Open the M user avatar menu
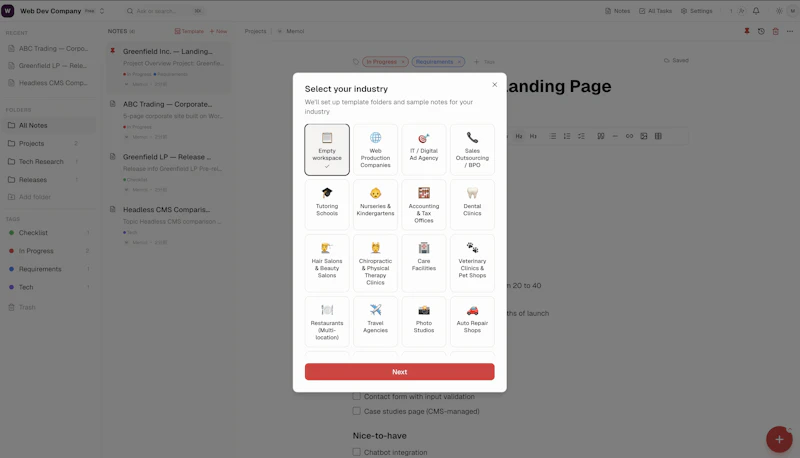 click(792, 11)
